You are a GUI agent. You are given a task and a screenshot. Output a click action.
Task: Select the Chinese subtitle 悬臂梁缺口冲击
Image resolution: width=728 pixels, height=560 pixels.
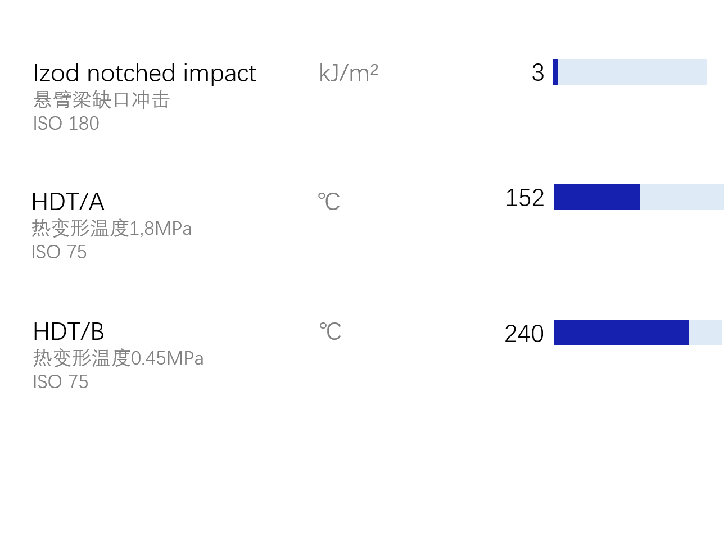(101, 100)
